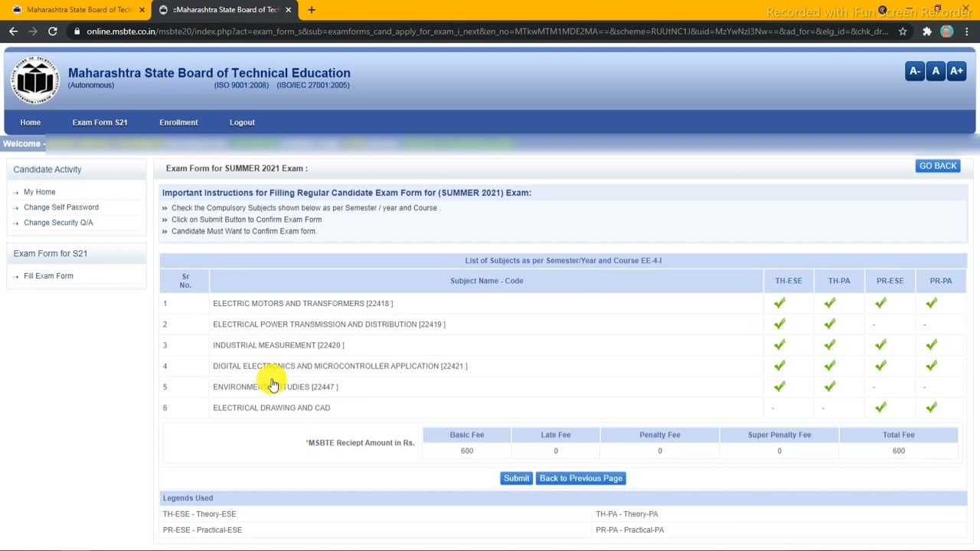980x551 pixels.
Task: Select subject Electrical Power Transmission and Distribution [22419]
Action: point(328,324)
